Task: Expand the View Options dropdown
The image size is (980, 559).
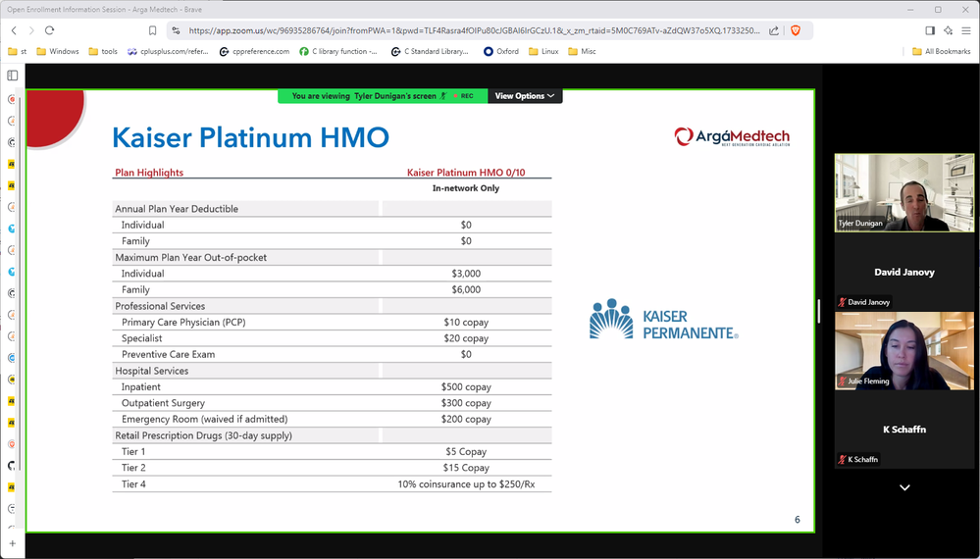Action: [x=525, y=96]
